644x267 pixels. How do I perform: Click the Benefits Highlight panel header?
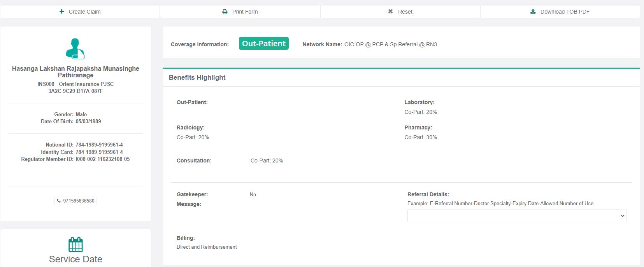tap(197, 77)
